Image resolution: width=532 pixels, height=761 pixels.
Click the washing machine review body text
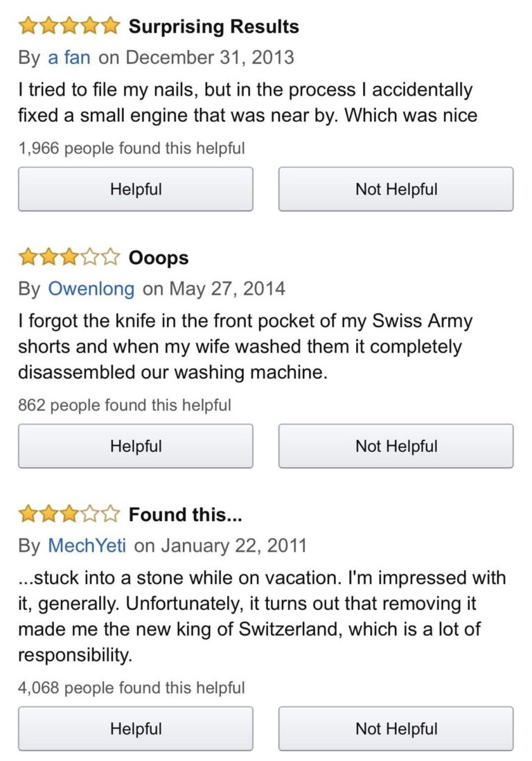[242, 347]
